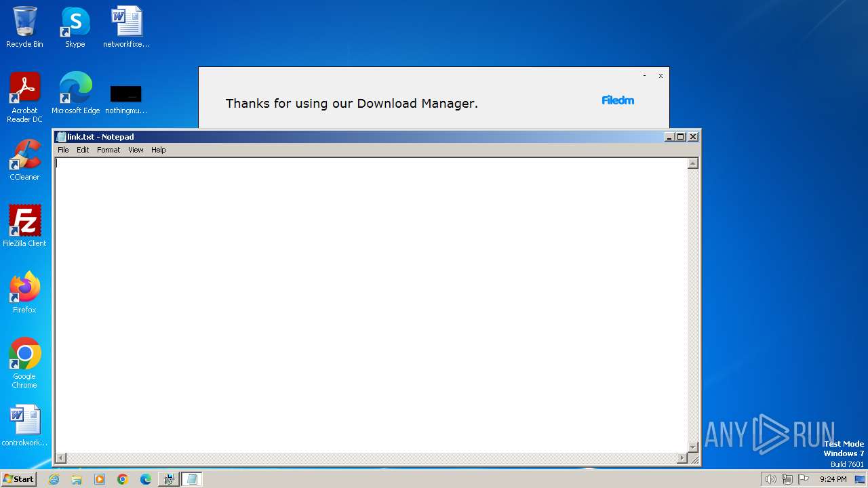868x488 pixels.
Task: Click the Start button on taskbar
Action: point(18,479)
